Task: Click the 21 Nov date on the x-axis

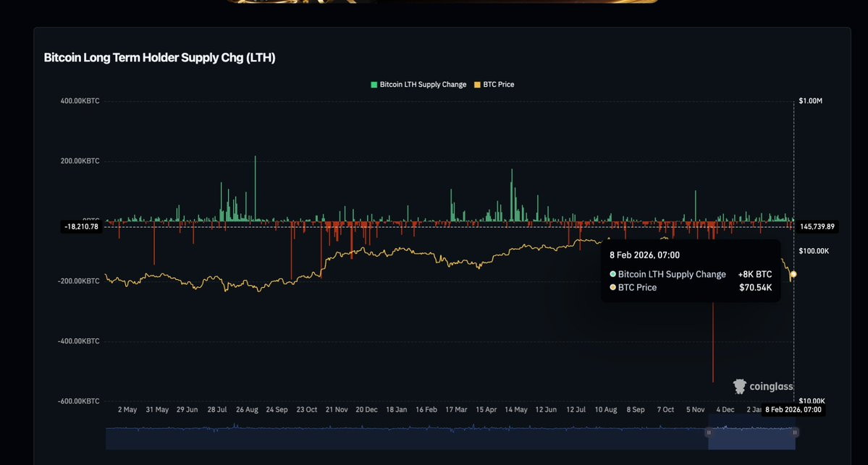Action: click(336, 409)
